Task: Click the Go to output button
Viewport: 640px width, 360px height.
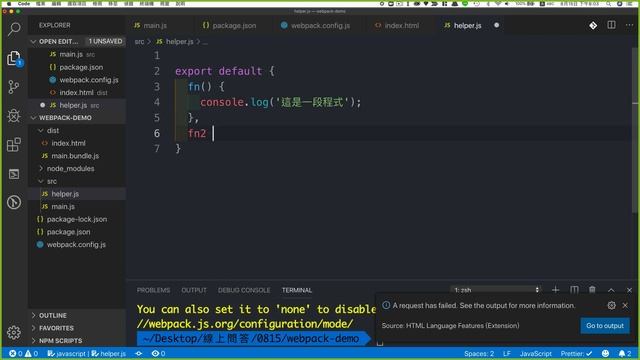Action: [x=605, y=326]
